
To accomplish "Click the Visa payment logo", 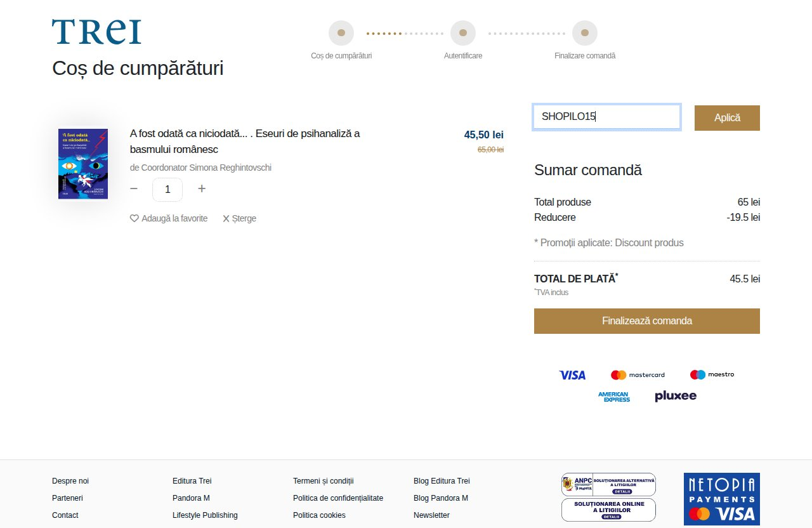I will click(572, 375).
